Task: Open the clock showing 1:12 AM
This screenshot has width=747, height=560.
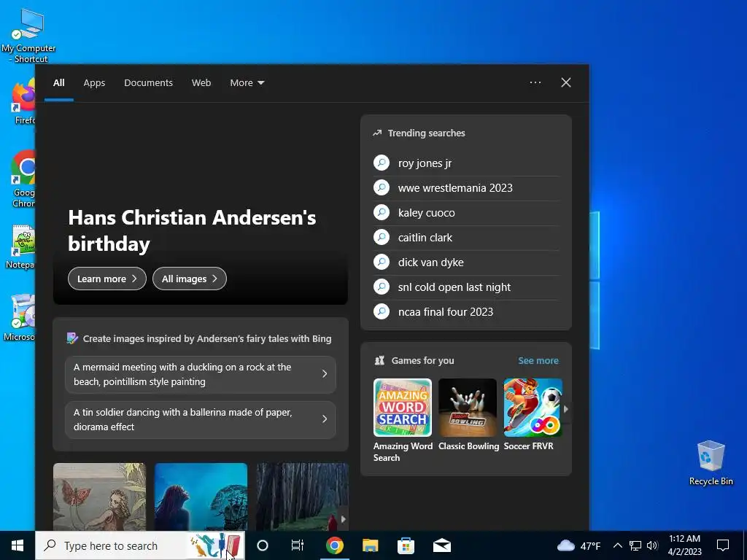Action: [x=684, y=545]
